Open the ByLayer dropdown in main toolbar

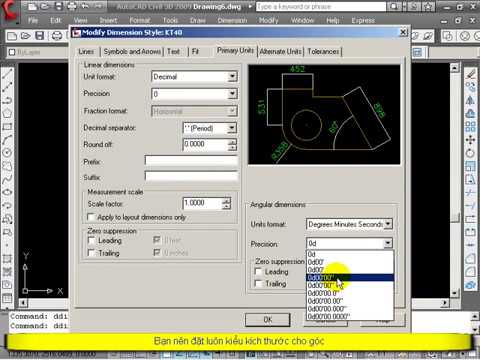(37, 52)
